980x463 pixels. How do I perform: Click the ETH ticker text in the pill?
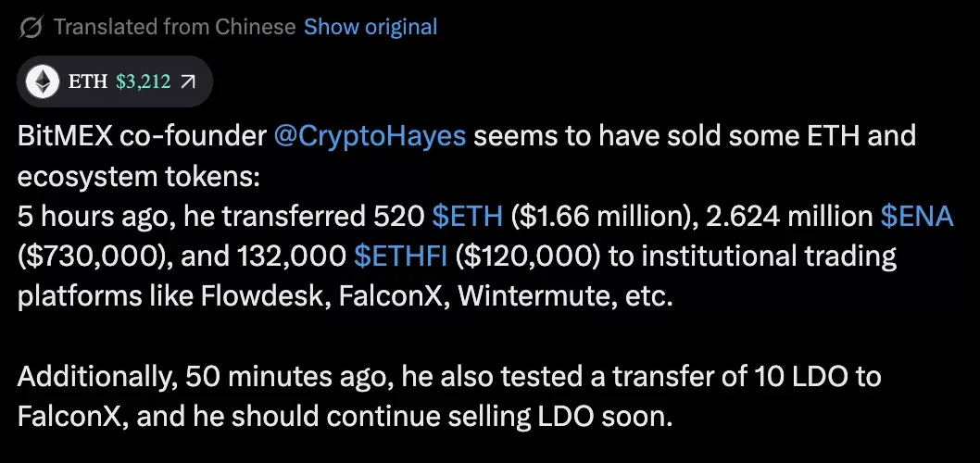(x=87, y=82)
